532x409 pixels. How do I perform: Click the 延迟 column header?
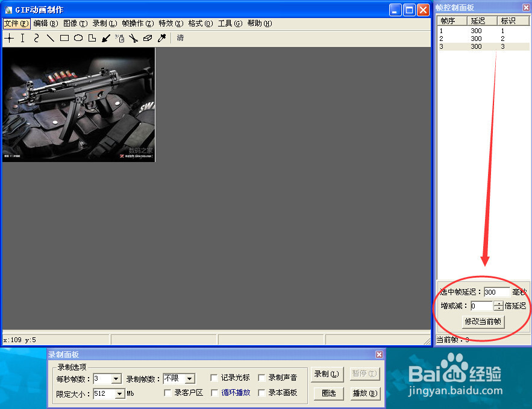482,21
